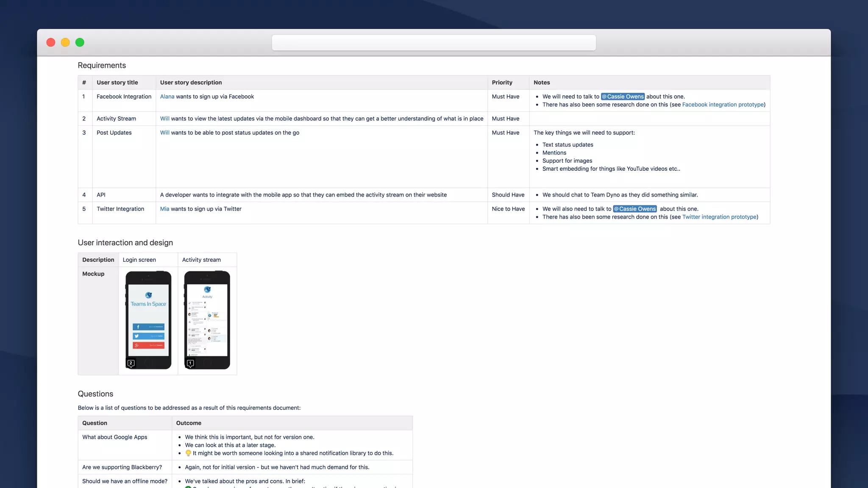Click the yellow minimize window button

coord(65,42)
